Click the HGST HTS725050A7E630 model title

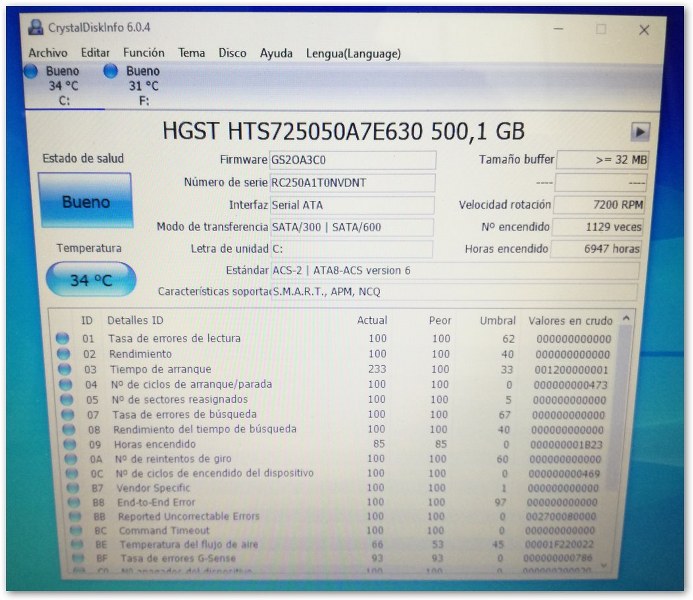tap(343, 131)
